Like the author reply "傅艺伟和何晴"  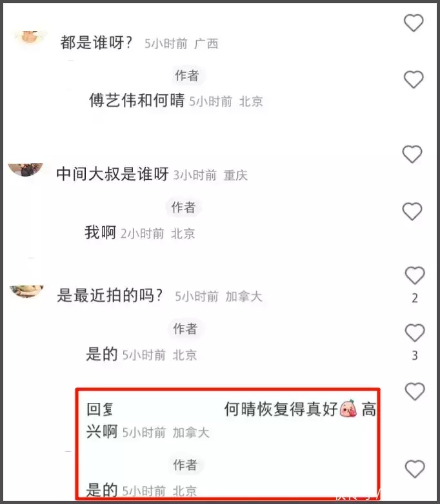coord(414,79)
